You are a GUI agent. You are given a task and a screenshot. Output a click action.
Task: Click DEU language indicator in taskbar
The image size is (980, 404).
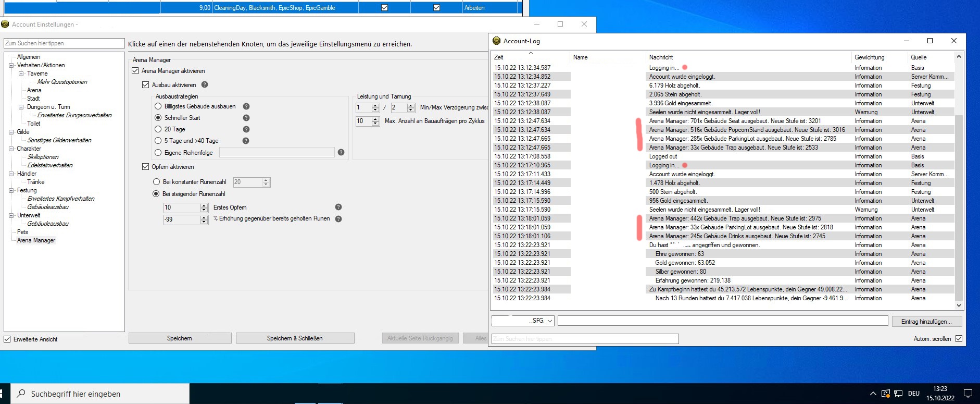point(914,394)
